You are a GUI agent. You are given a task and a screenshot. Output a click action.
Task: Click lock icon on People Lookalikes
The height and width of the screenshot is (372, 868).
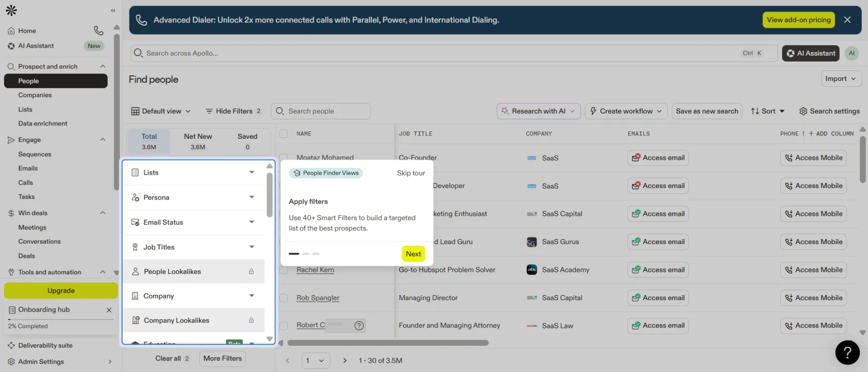point(251,271)
